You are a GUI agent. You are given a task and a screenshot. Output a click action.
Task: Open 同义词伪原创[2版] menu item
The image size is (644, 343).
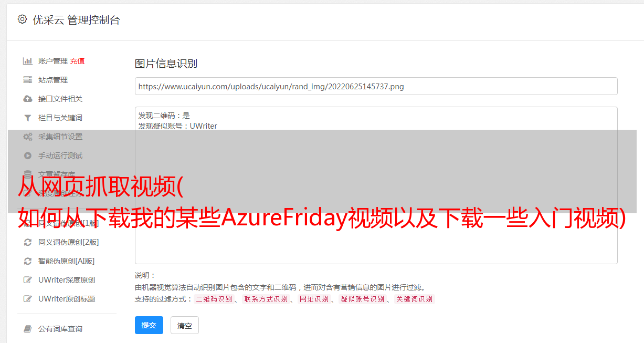(x=68, y=242)
